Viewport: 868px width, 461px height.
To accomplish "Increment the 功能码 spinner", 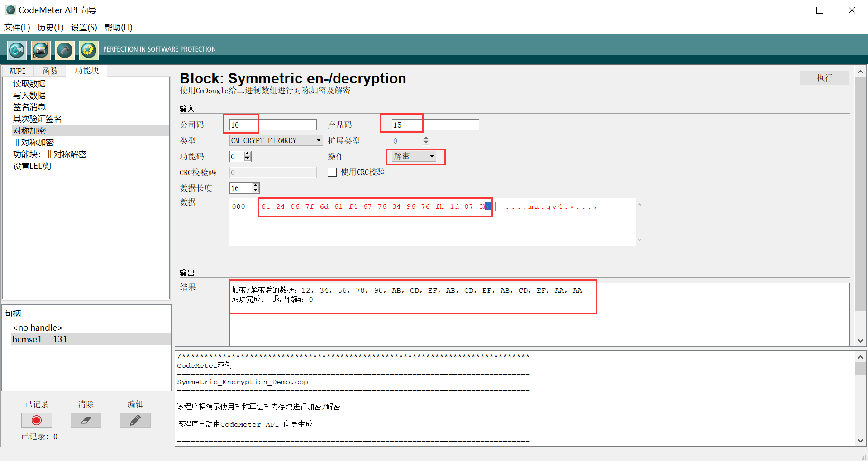I will pyautogui.click(x=247, y=154).
